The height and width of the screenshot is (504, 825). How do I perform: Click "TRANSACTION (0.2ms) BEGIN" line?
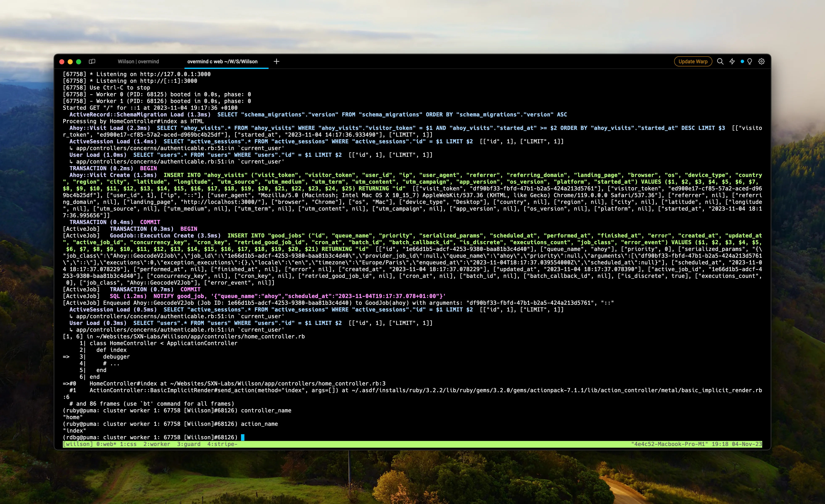[x=113, y=168]
